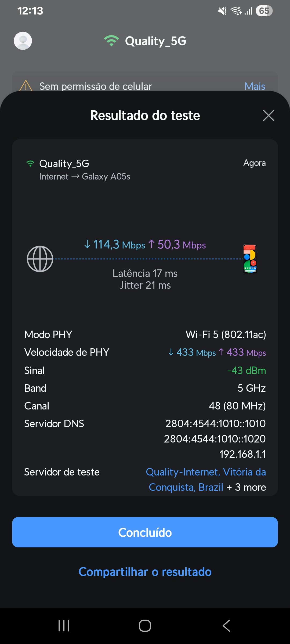Tap Compartilhar o resultado link
The width and height of the screenshot is (290, 644).
(x=145, y=572)
